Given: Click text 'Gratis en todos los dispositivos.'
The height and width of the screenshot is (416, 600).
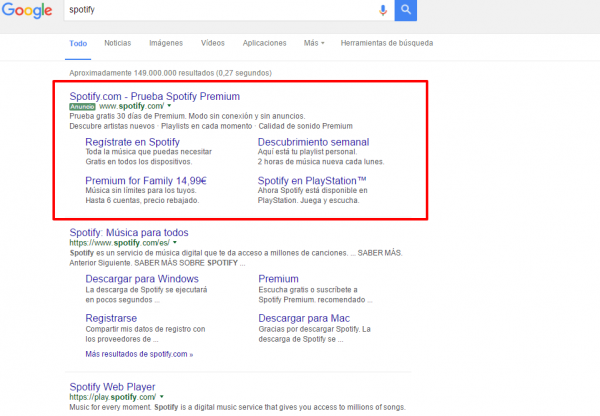Looking at the screenshot, I should point(139,162).
